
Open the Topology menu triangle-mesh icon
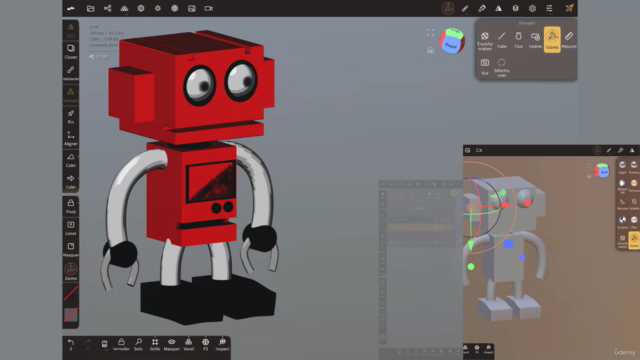(x=124, y=8)
